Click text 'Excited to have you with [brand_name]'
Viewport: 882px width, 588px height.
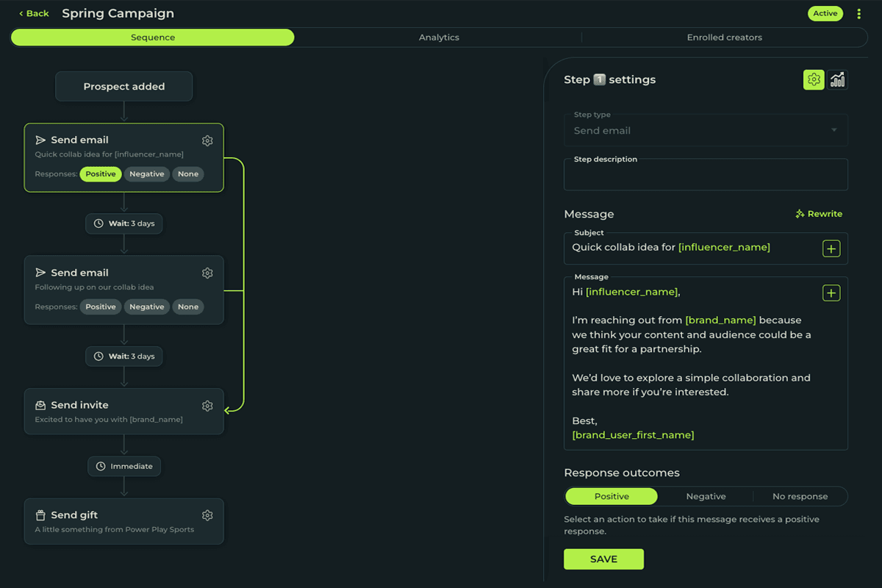pos(109,420)
